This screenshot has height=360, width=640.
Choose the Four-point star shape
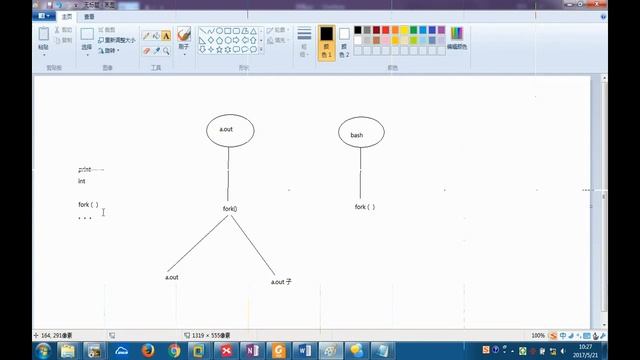(211, 50)
